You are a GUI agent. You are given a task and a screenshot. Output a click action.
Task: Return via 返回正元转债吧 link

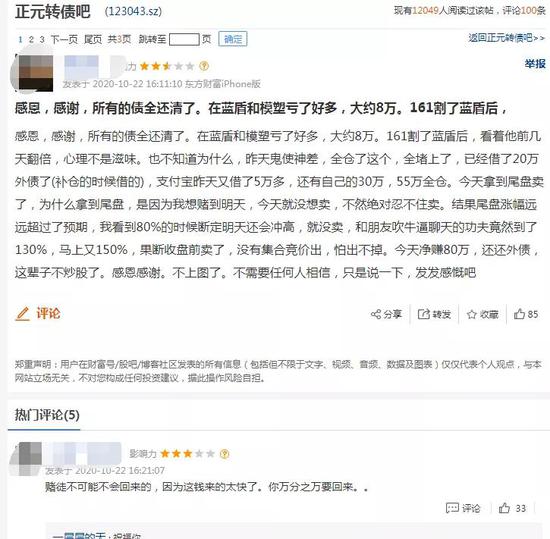[x=507, y=38]
